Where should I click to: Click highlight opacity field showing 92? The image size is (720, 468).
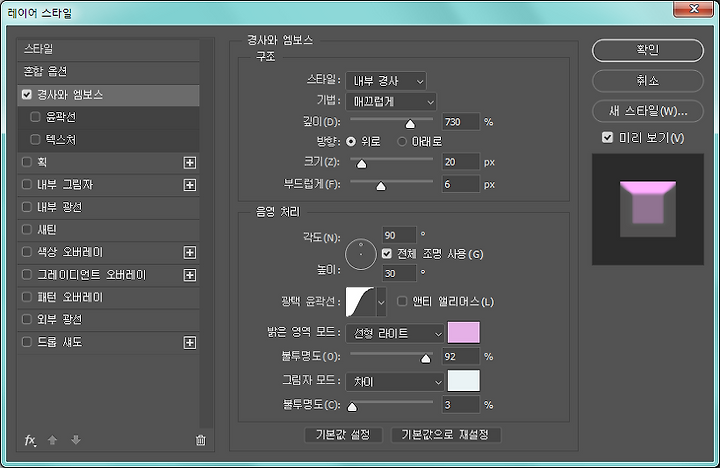[461, 356]
